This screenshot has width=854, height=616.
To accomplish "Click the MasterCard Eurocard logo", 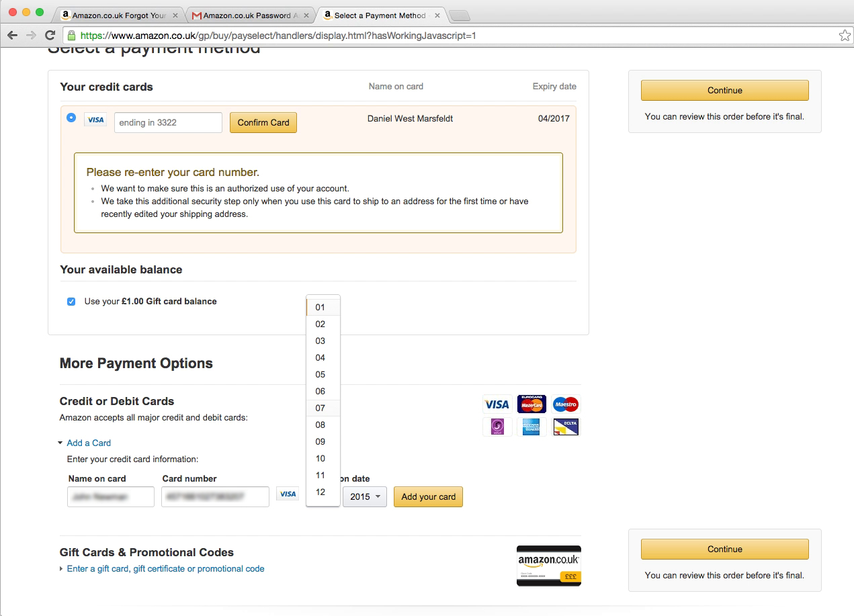I will click(x=531, y=404).
